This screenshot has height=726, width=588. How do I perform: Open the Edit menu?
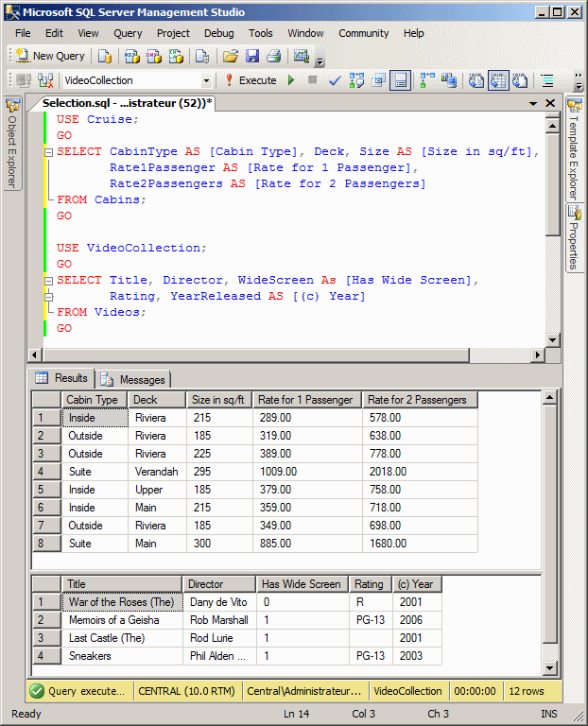(x=54, y=33)
